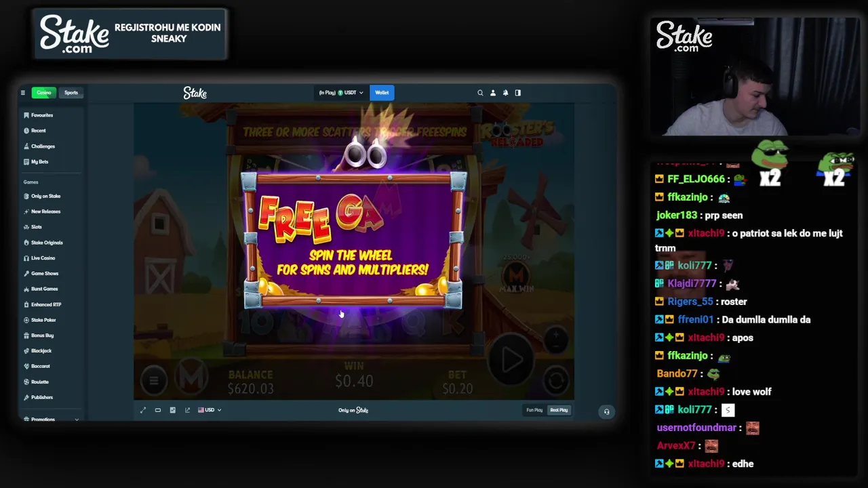Click the M Max Win badge
Viewport: 868px width, 488px height.
pos(518,277)
